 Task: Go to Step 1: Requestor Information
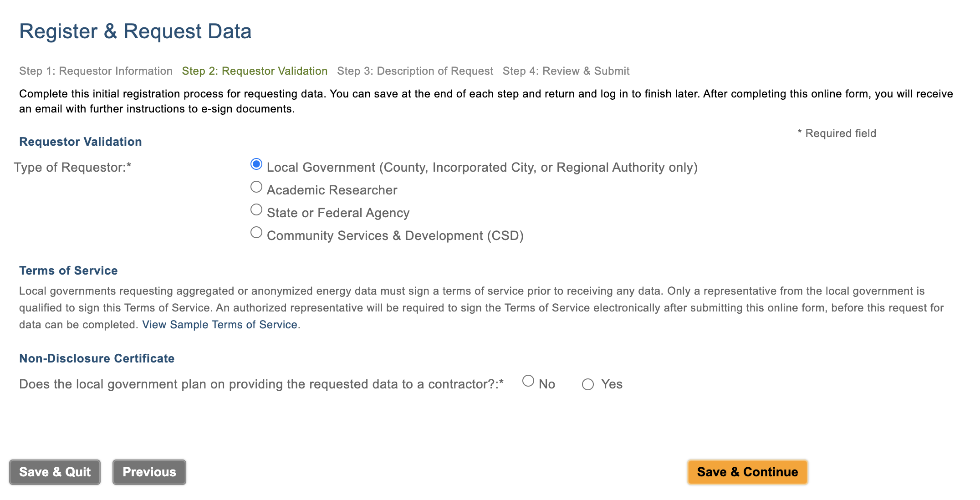click(96, 71)
